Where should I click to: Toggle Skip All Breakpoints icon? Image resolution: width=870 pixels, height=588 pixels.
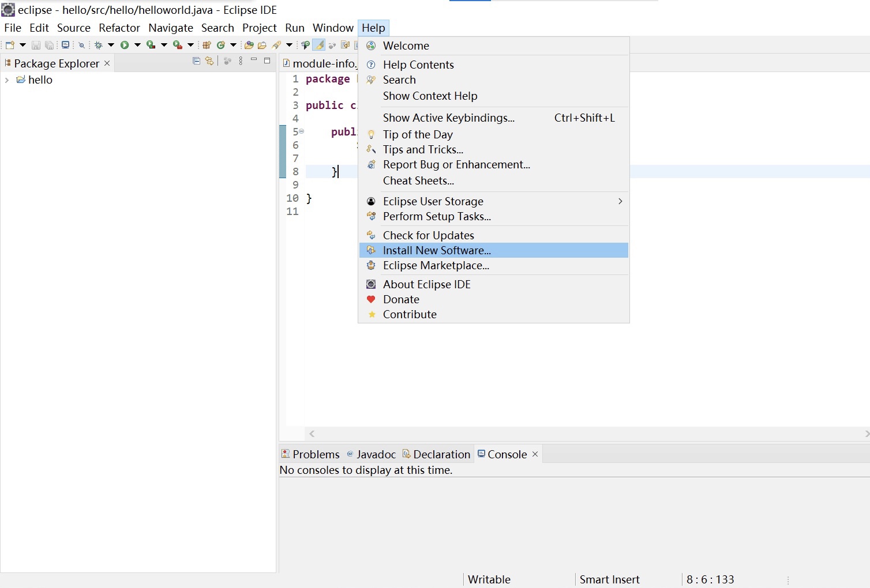click(82, 46)
